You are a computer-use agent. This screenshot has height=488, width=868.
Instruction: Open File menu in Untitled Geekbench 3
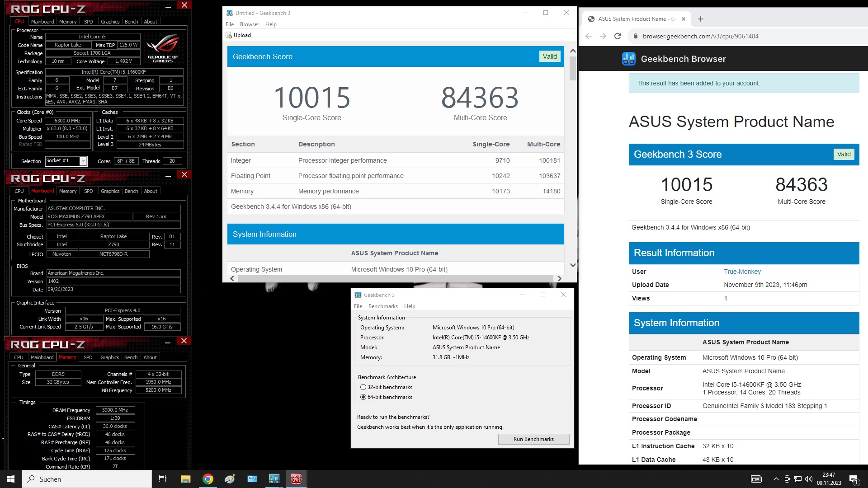point(230,24)
